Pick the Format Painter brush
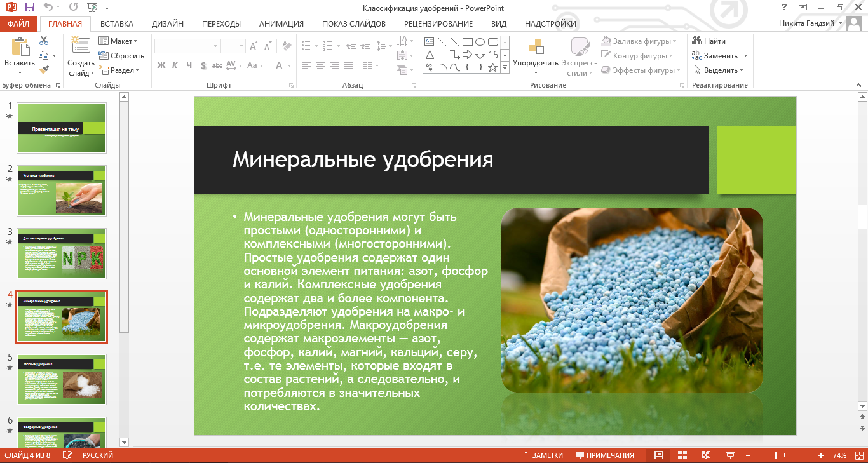Screen dimensions: 868x463 44,70
